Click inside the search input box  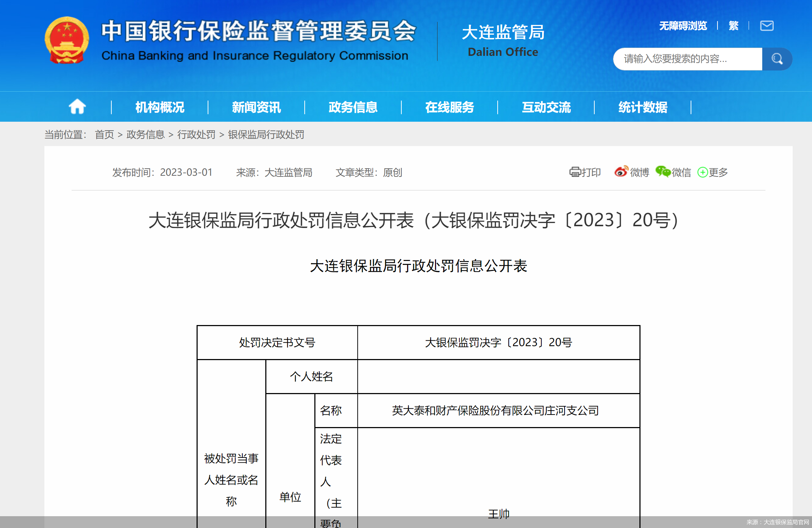680,59
